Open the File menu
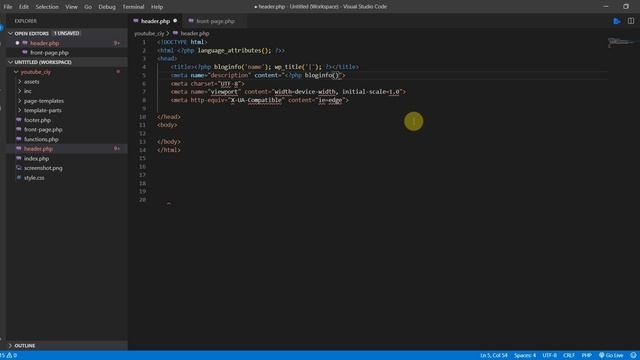The image size is (640, 360). [x=8, y=7]
